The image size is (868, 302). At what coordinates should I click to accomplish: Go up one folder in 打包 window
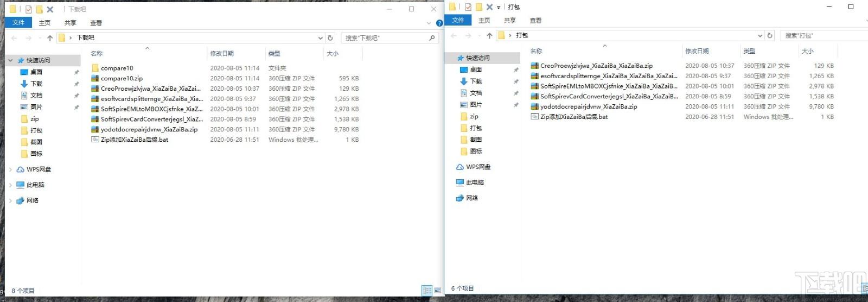(x=489, y=35)
